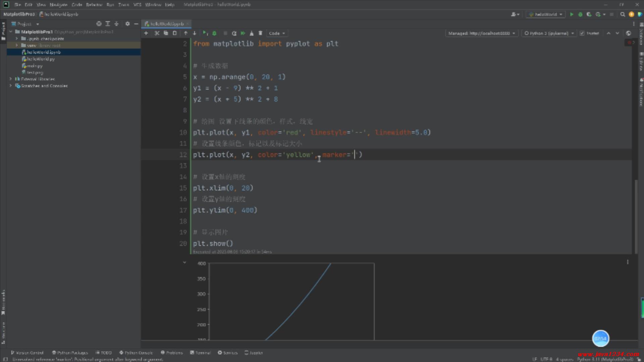Run all notebook cells
This screenshot has width=644, height=362.
(x=243, y=33)
